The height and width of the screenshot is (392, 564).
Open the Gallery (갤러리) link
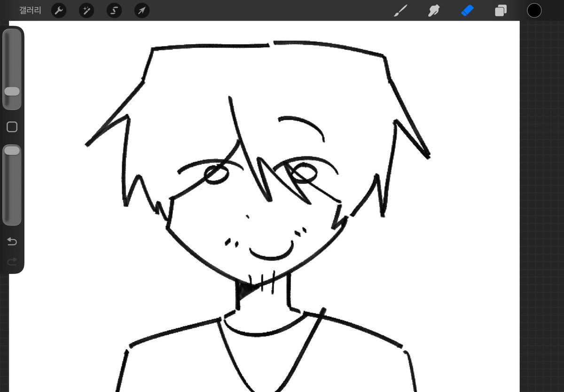30,10
